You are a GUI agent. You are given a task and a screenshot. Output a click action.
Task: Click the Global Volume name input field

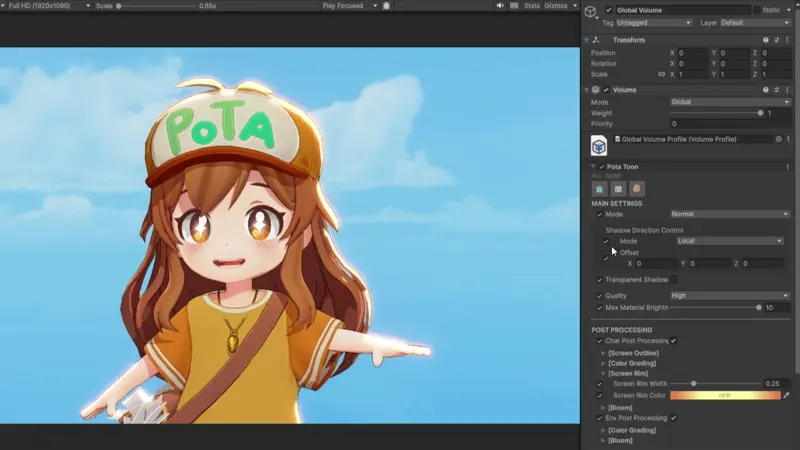point(683,10)
